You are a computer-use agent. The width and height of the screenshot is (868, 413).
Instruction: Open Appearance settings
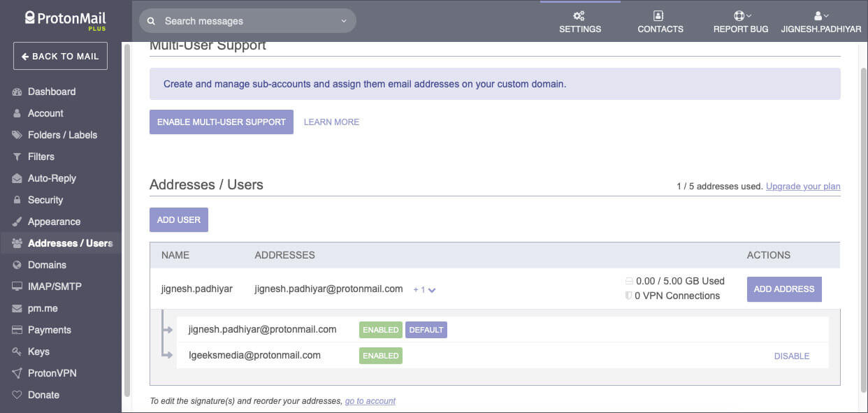point(54,222)
